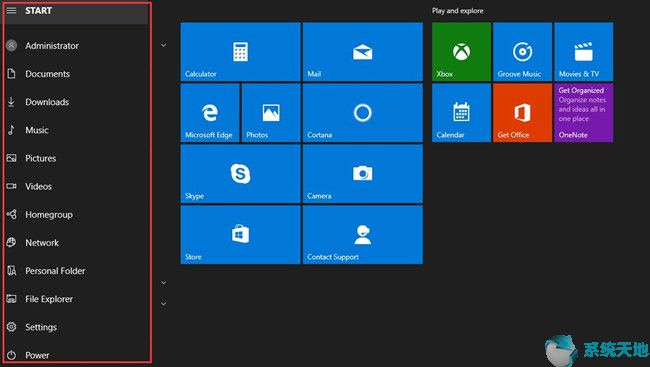Click the Personal Folder icon

tap(12, 271)
